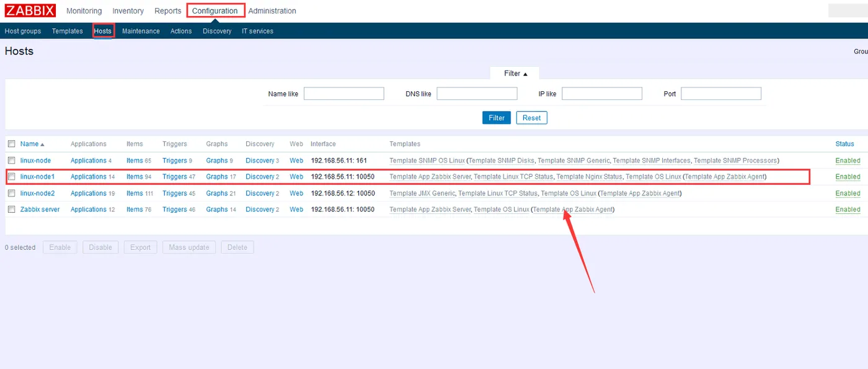Screen dimensions: 868x369
Task: Focus the Name like field
Action: tap(344, 94)
